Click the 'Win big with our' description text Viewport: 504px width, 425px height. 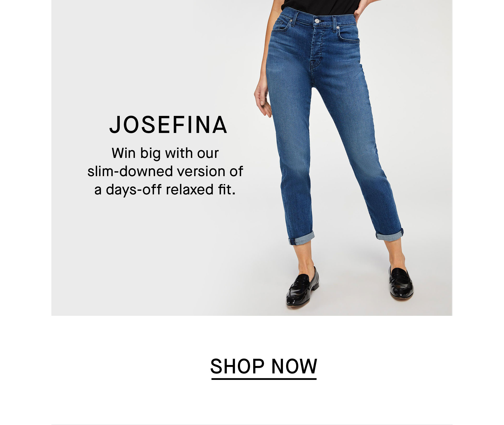[x=165, y=153]
